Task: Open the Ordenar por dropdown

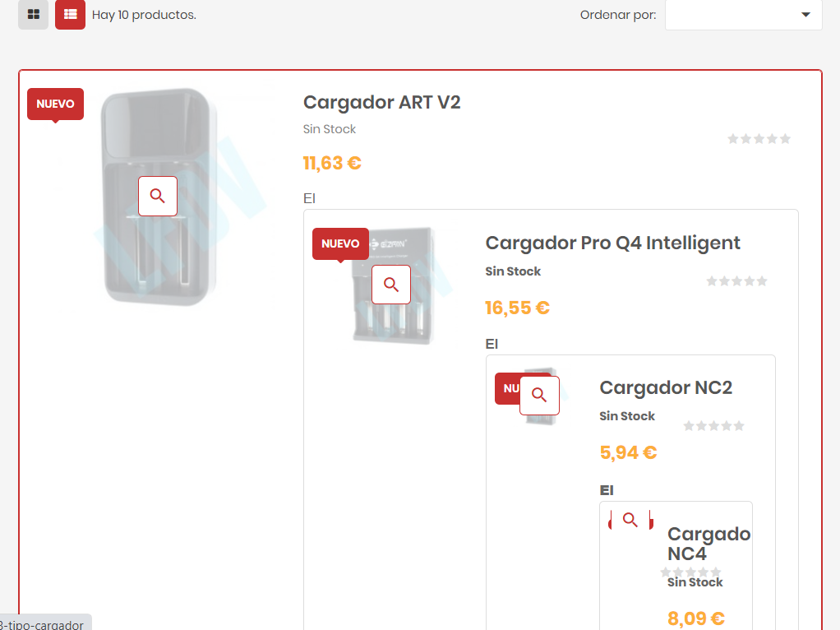Action: (744, 15)
